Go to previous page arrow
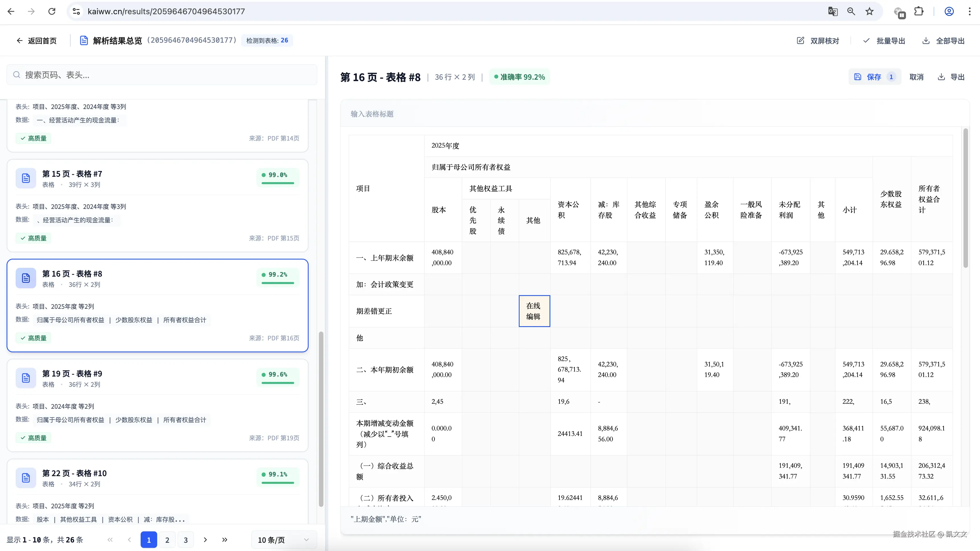 pyautogui.click(x=129, y=540)
